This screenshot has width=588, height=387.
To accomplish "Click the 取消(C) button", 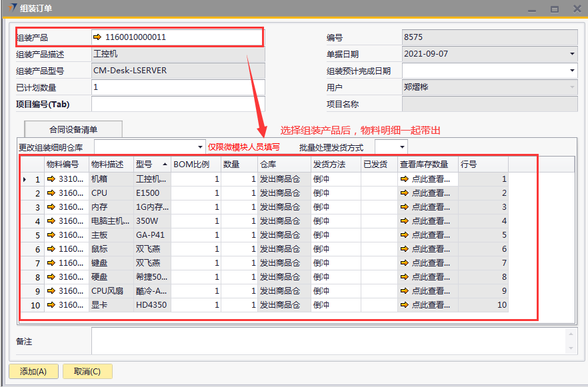I will [87, 372].
